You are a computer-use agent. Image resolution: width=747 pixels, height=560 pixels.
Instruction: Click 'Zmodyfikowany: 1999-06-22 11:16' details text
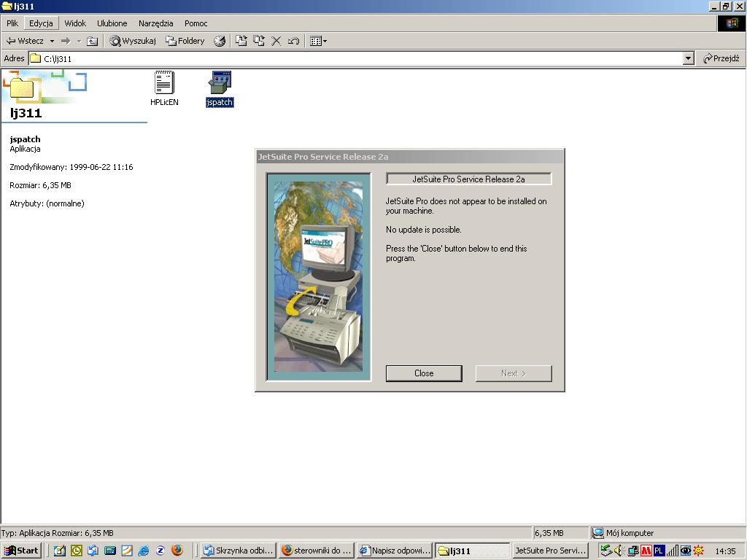pos(71,167)
